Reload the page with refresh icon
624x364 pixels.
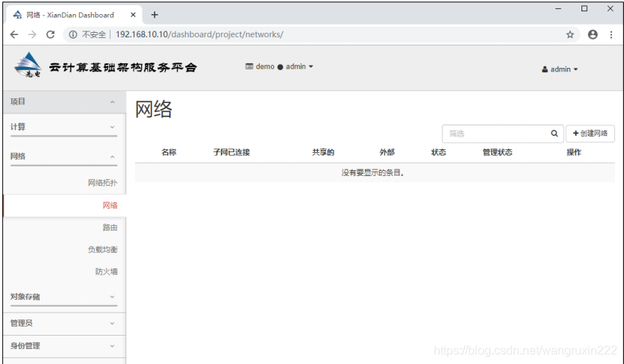[51, 34]
